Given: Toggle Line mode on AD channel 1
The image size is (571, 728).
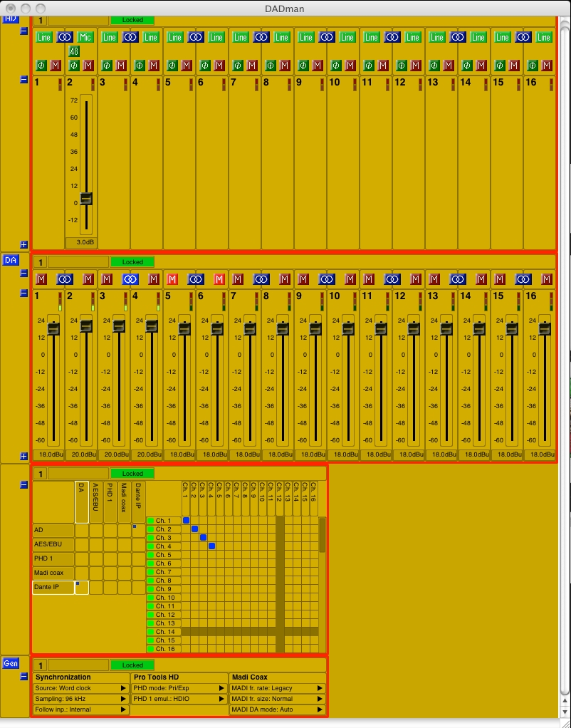Looking at the screenshot, I should click(x=44, y=37).
